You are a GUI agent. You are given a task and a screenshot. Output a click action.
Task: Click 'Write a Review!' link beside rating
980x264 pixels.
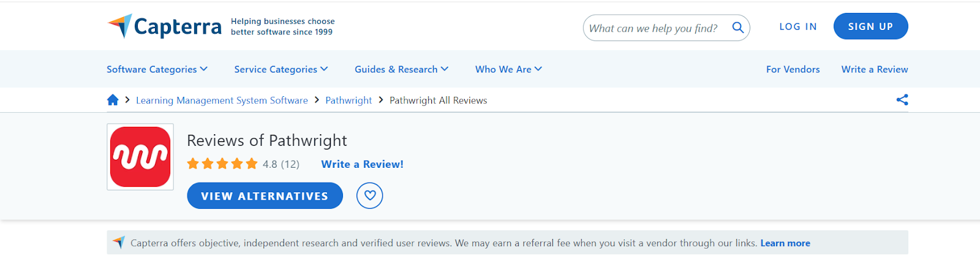click(x=363, y=164)
